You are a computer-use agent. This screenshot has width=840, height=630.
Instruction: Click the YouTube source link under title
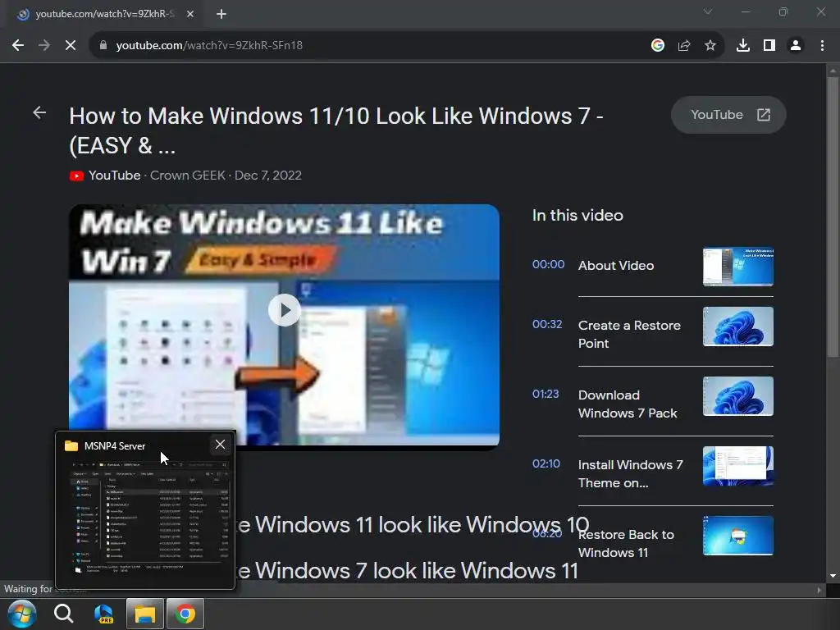tap(115, 176)
